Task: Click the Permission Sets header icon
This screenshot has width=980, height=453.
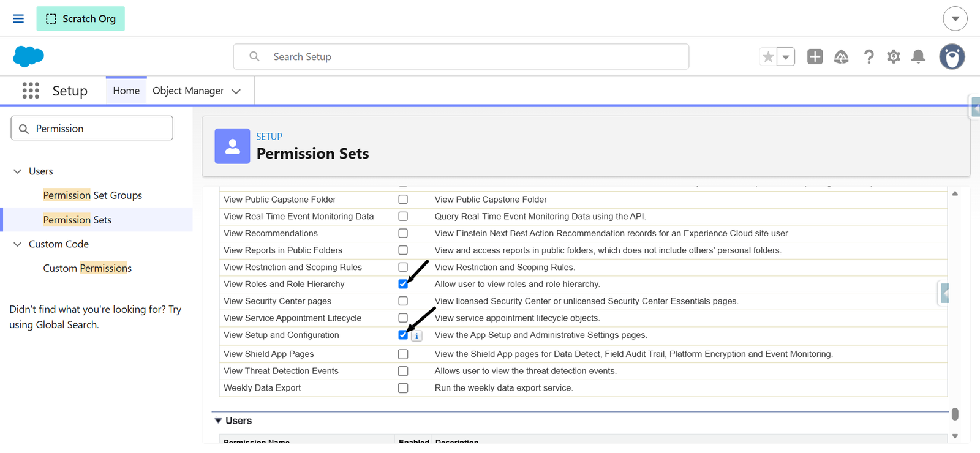Action: 232,146
